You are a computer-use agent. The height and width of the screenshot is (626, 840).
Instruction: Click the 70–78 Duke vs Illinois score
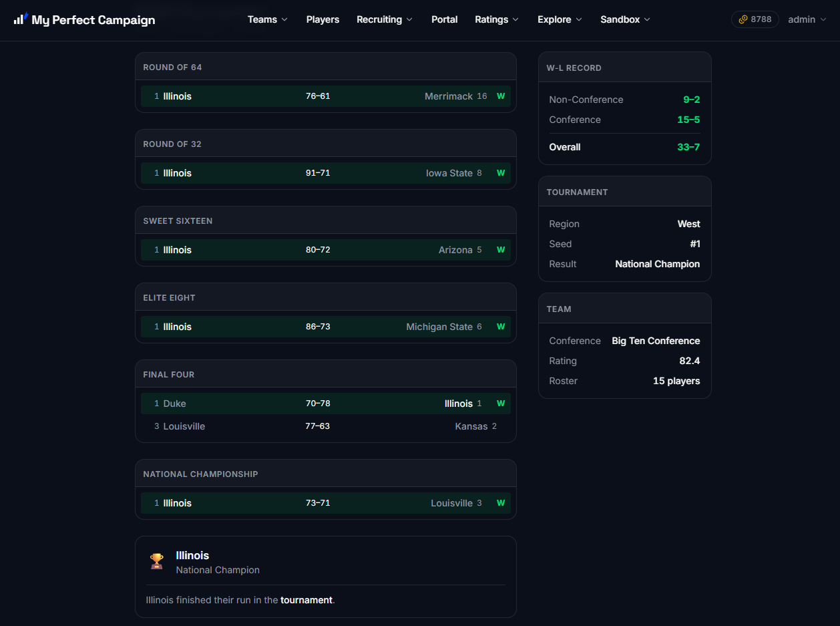[318, 404]
